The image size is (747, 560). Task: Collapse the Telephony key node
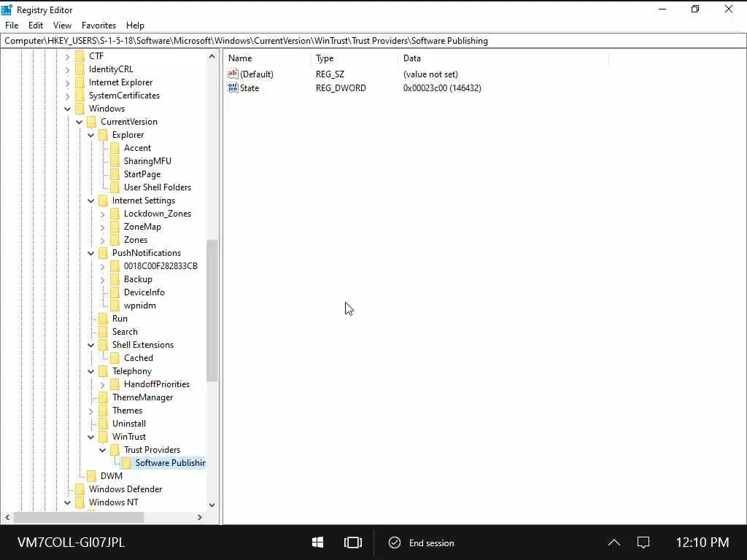(91, 371)
